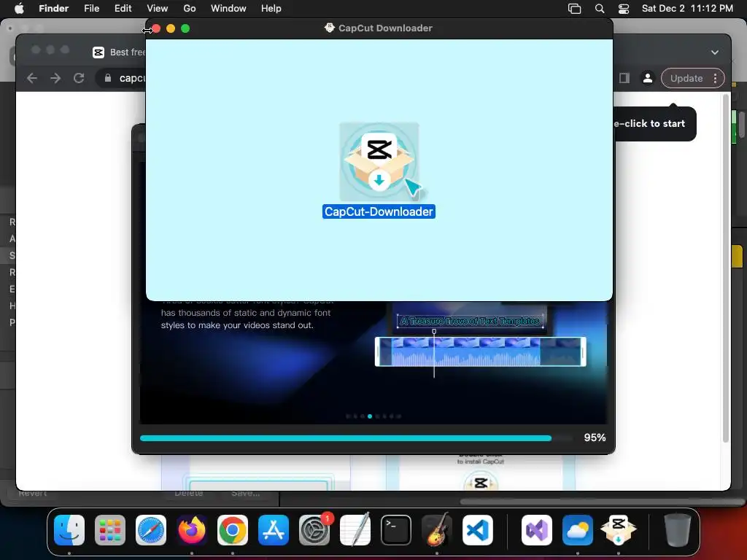Click the video timeline clip in installer
The image size is (747, 560).
480,352
